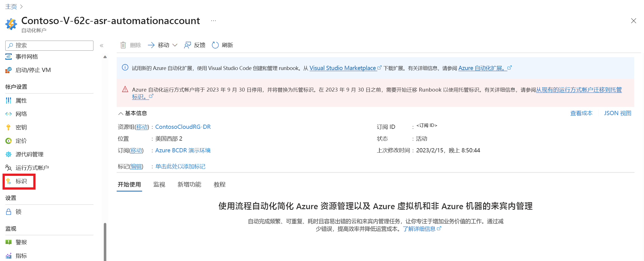Open Azure BCDR 演示环境 subscription
This screenshot has width=644, height=261.
(x=183, y=150)
